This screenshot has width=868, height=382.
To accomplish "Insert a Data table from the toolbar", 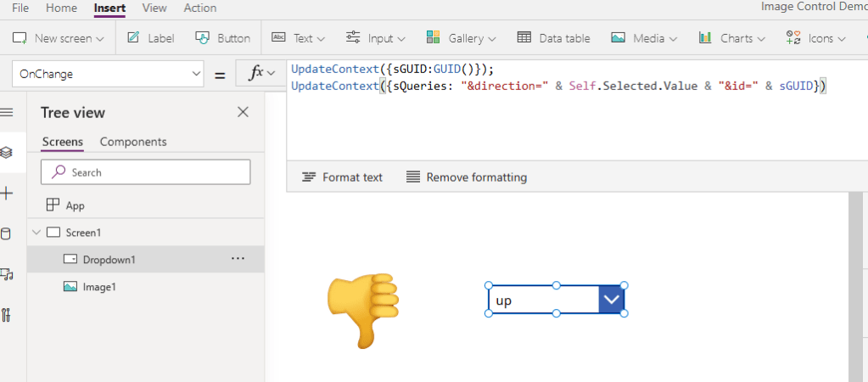I will click(x=553, y=38).
